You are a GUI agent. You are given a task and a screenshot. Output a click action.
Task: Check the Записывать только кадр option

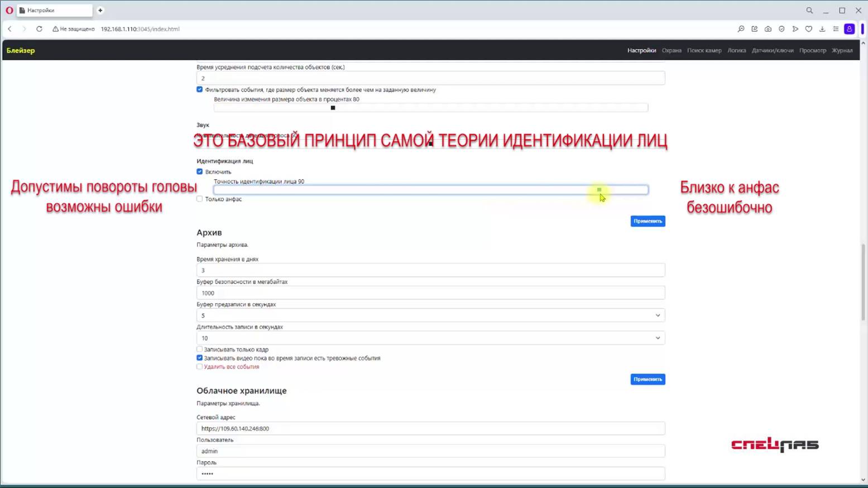tap(199, 349)
